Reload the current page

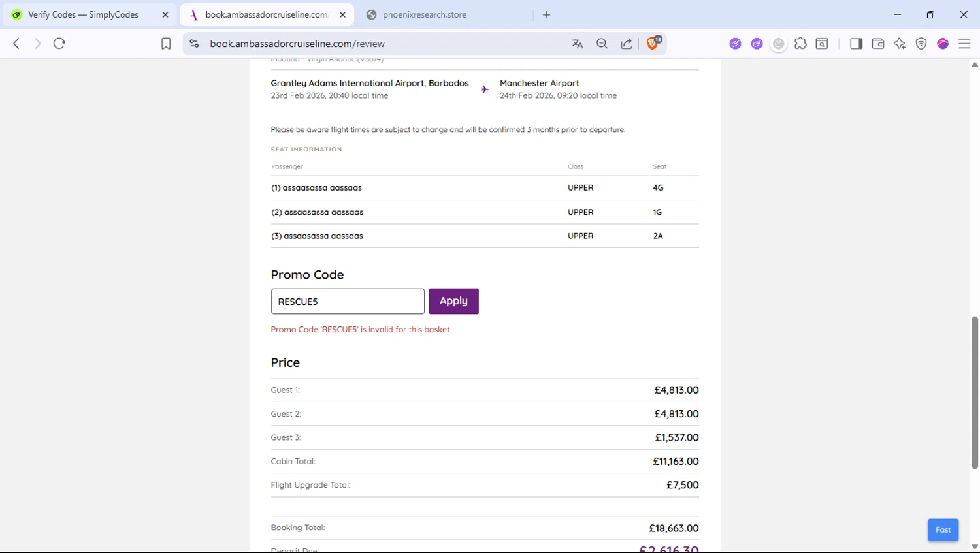(x=59, y=44)
